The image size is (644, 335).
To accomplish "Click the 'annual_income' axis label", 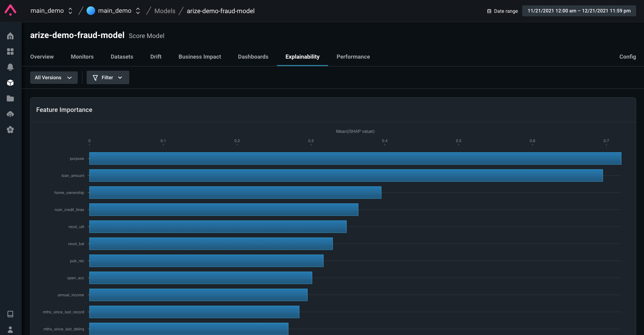I will 71,295.
